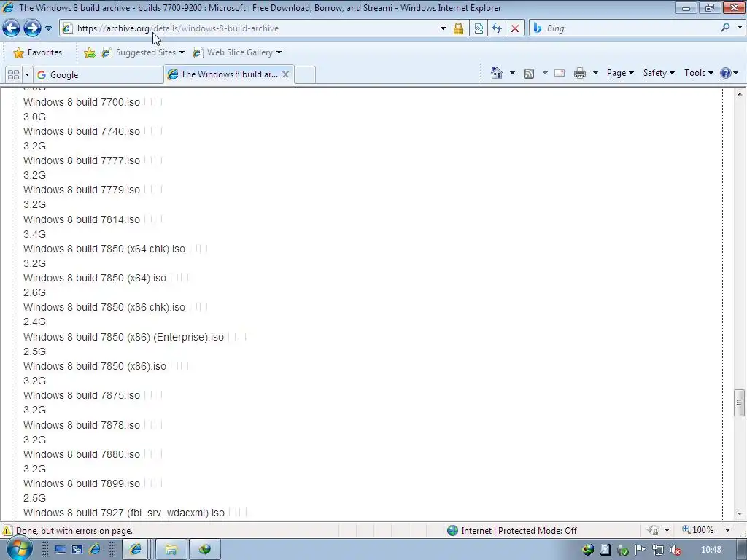
Task: Click the vertical scrollbar thumb
Action: (x=739, y=402)
